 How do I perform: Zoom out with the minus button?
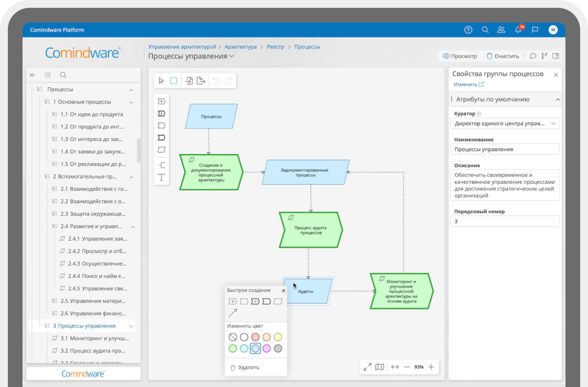coord(407,366)
